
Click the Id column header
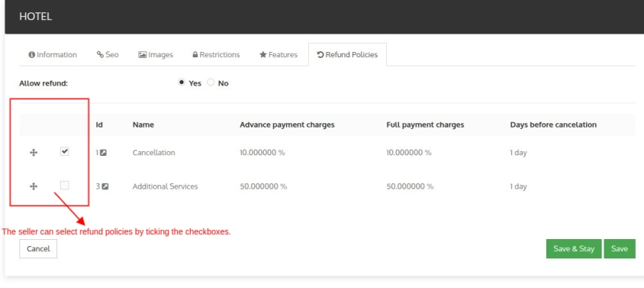pos(99,125)
